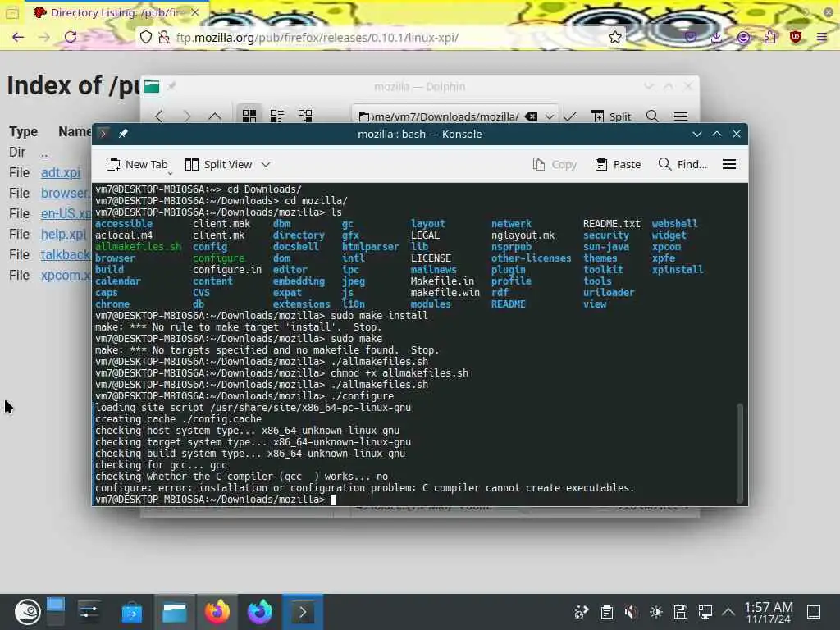
Task: Click Split button in Dolphin
Action: (610, 116)
